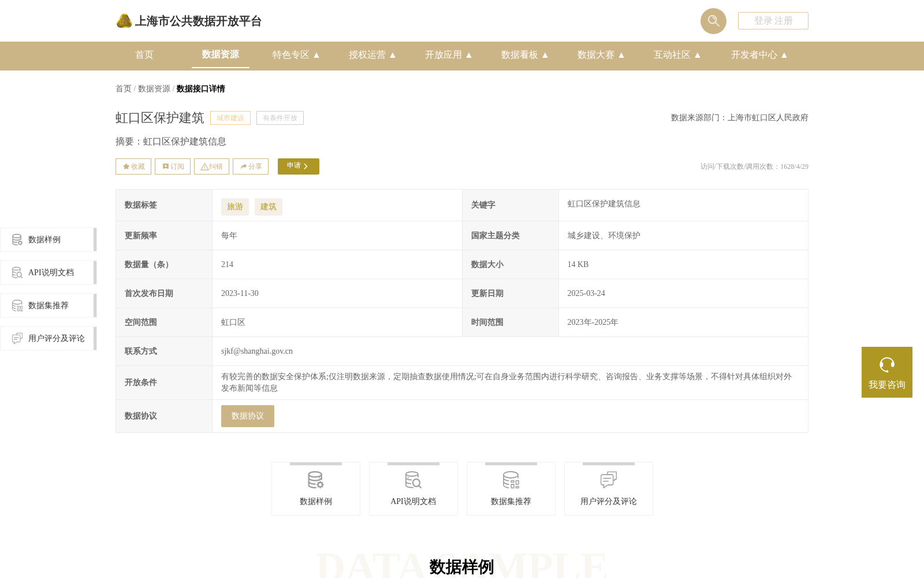Screen dimensions: 924x578
Task: Expand the 数据大赛 menu
Action: 601,55
